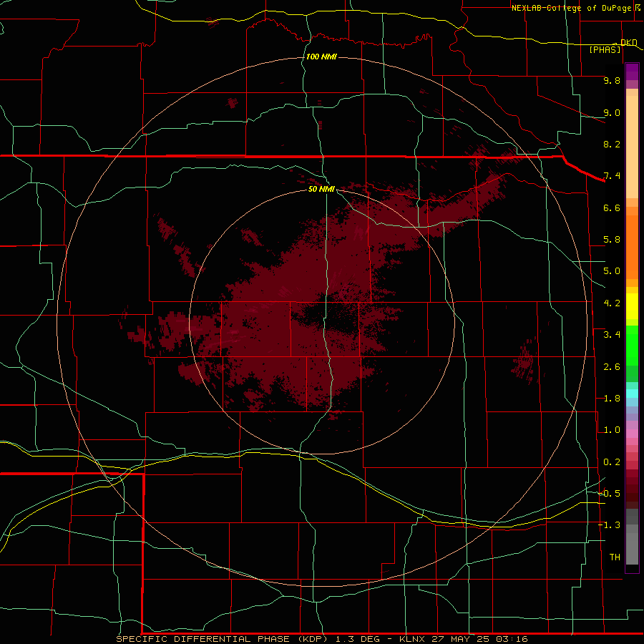The image size is (644, 644).
Task: Select the bright green color bar segment
Action: pos(632,345)
